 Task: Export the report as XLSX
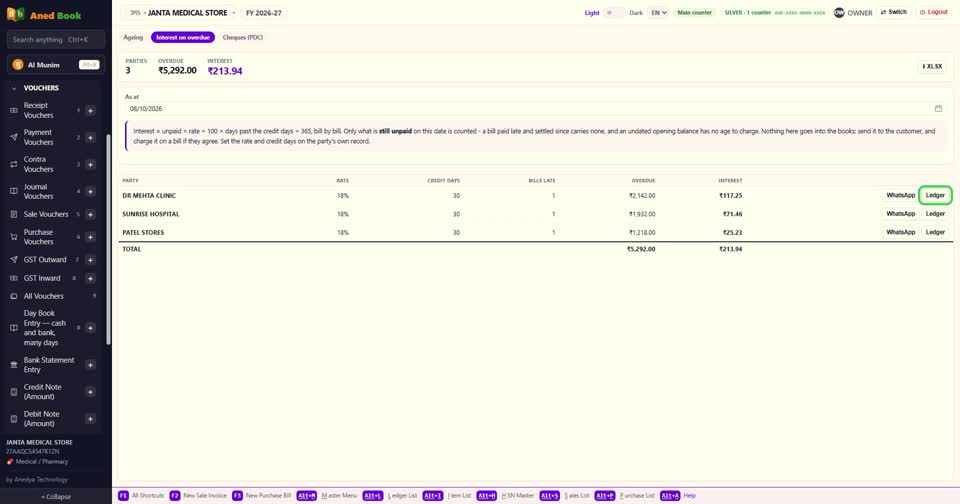point(932,66)
